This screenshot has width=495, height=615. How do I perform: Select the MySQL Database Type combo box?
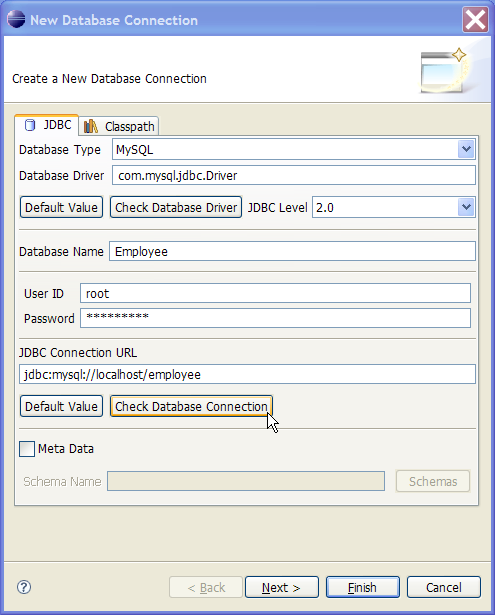[x=293, y=149]
